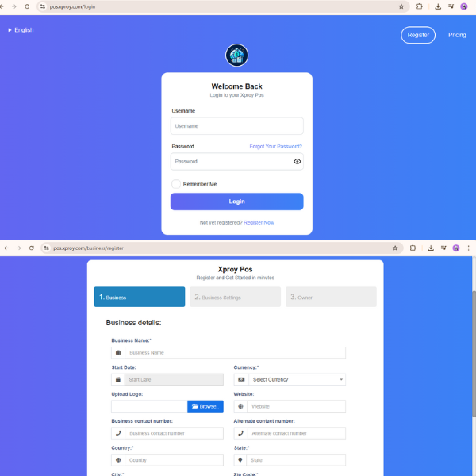Open media control icon in register window toolbar

click(x=443, y=248)
